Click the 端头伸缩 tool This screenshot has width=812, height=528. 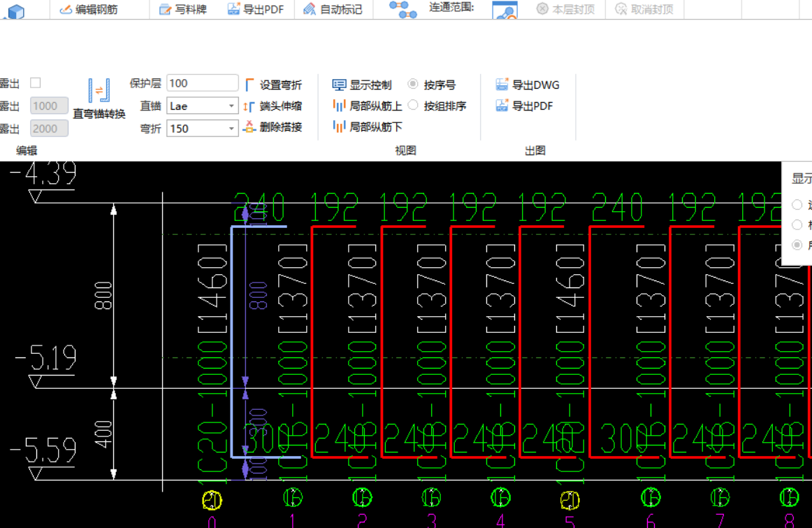point(273,106)
